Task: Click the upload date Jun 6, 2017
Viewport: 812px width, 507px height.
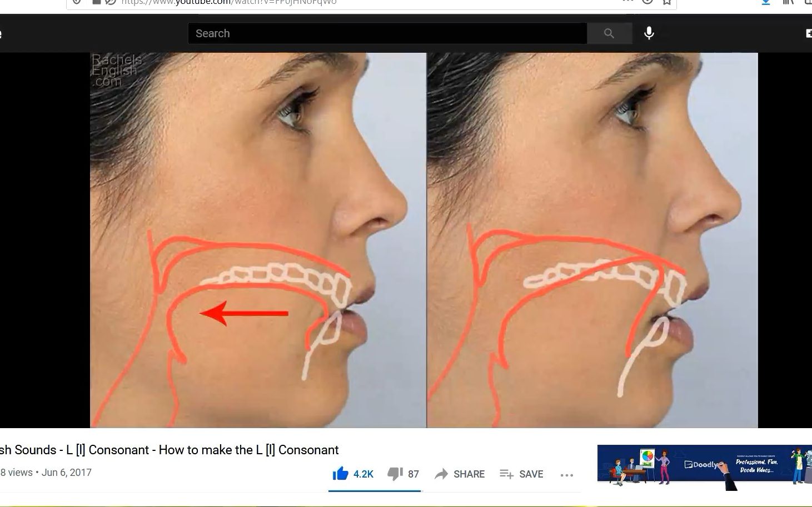Action: [67, 473]
